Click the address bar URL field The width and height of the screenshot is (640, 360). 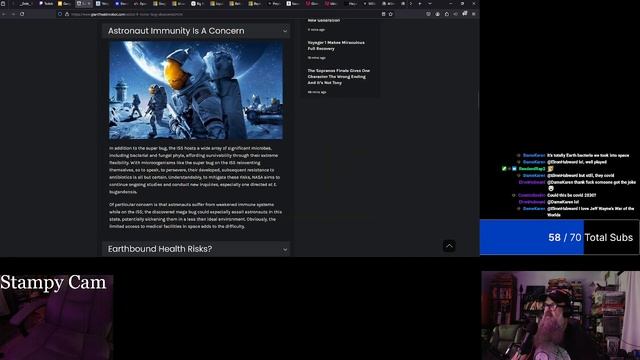click(x=224, y=14)
